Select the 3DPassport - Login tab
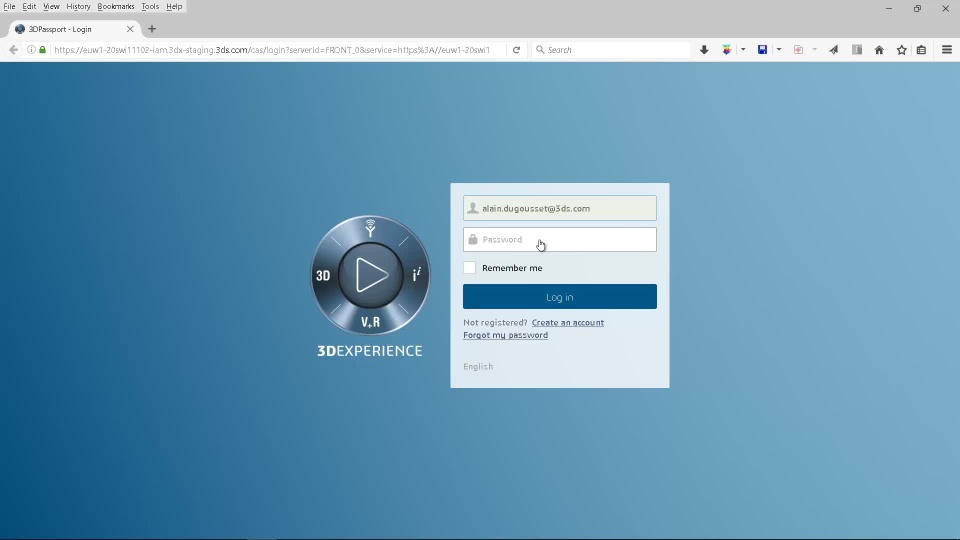The image size is (960, 540). pos(74,29)
